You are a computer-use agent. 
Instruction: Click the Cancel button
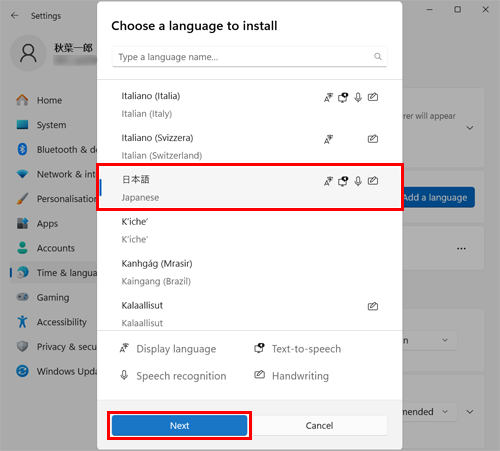319,425
